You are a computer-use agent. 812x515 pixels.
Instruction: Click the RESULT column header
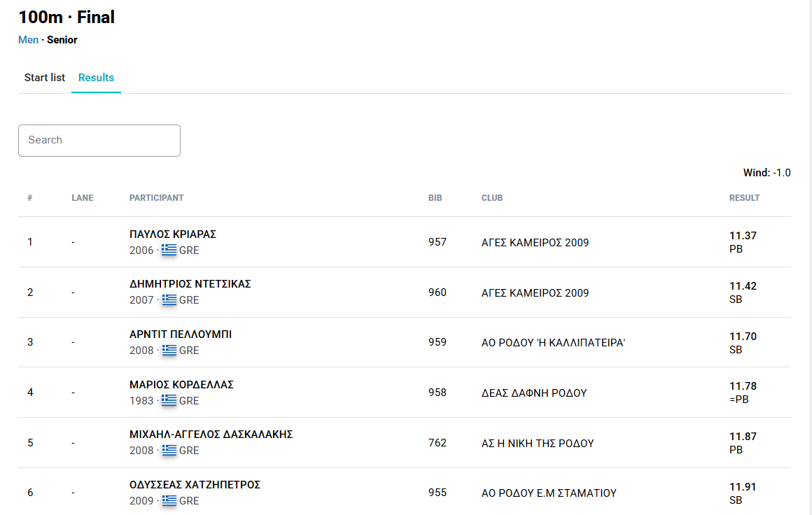pos(744,198)
